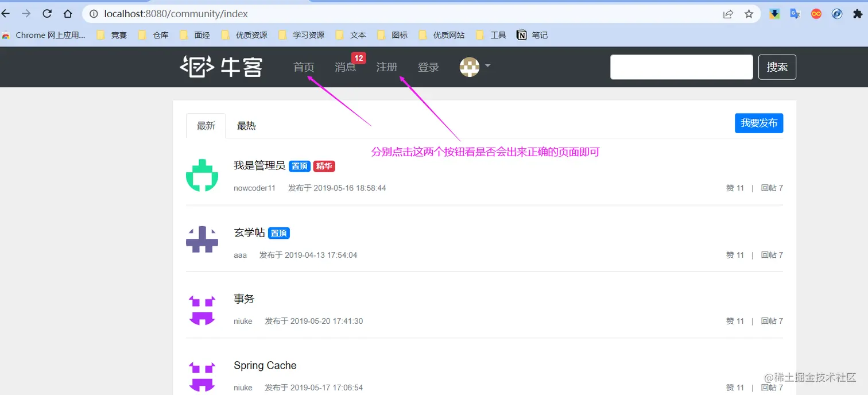Click the blue round extension icon

837,14
